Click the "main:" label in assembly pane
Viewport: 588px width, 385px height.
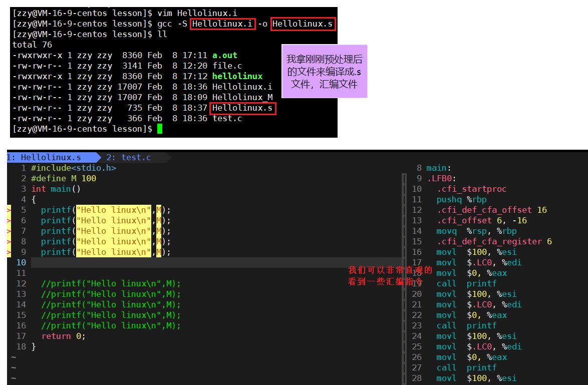tap(439, 168)
